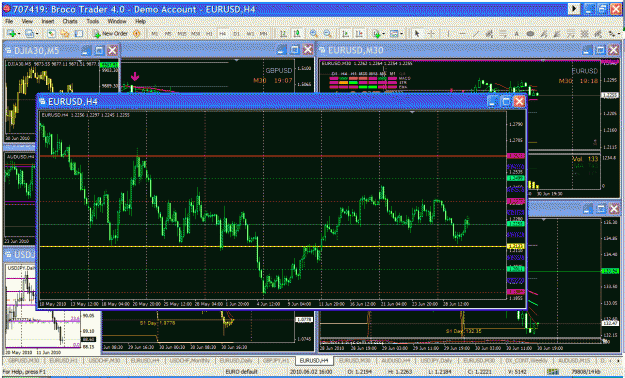
Task: Click the New Order button
Action: point(110,34)
